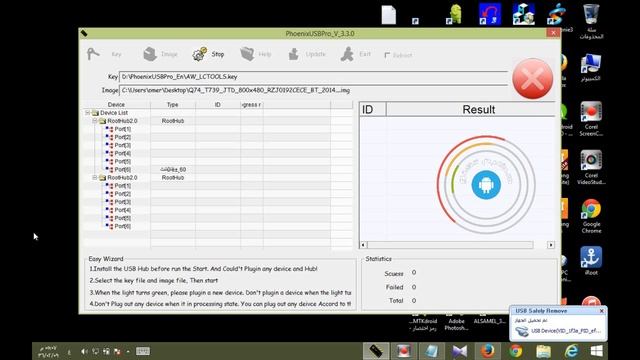640x360 pixels.
Task: Click the Windows Start button on taskbar
Action: tap(596, 351)
